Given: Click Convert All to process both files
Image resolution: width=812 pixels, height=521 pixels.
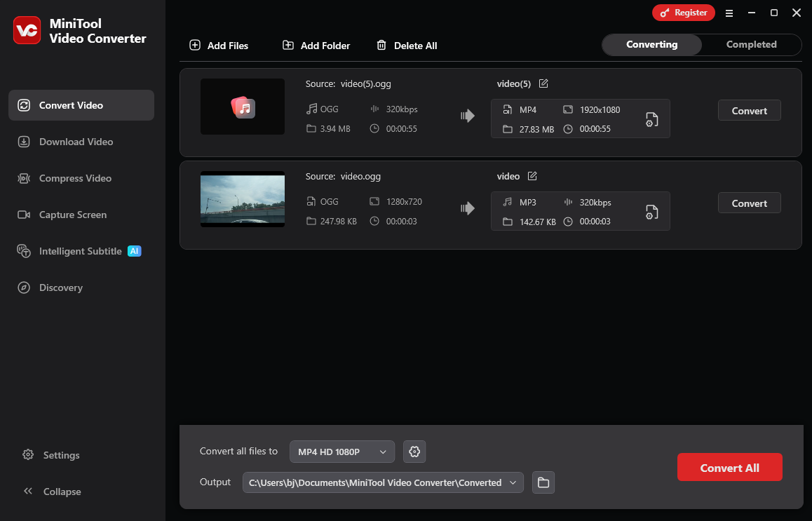Looking at the screenshot, I should pos(729,467).
